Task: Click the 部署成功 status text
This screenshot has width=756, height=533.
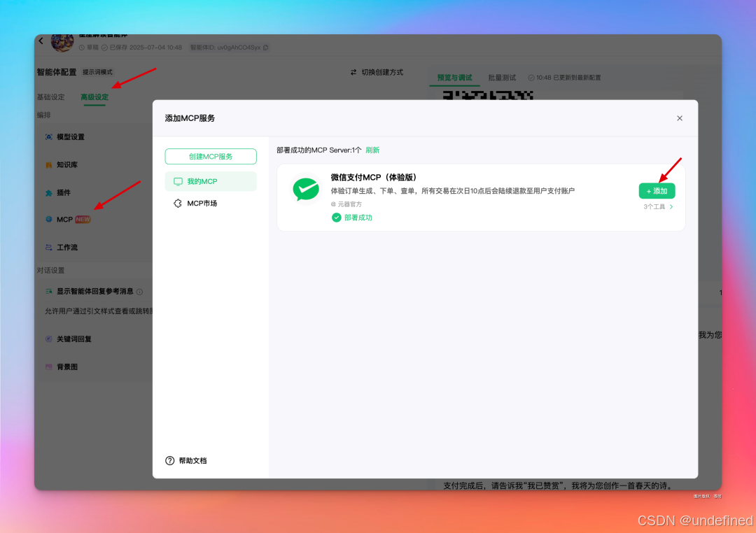Action: 358,218
